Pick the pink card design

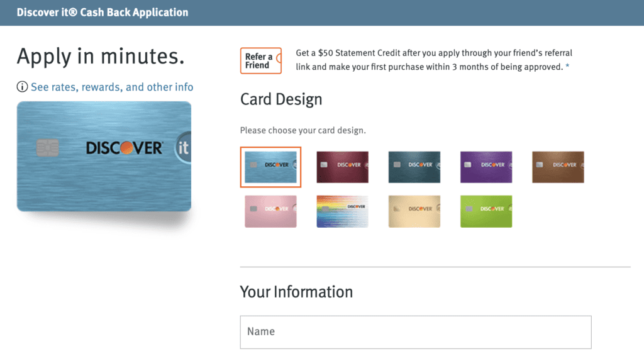click(270, 211)
